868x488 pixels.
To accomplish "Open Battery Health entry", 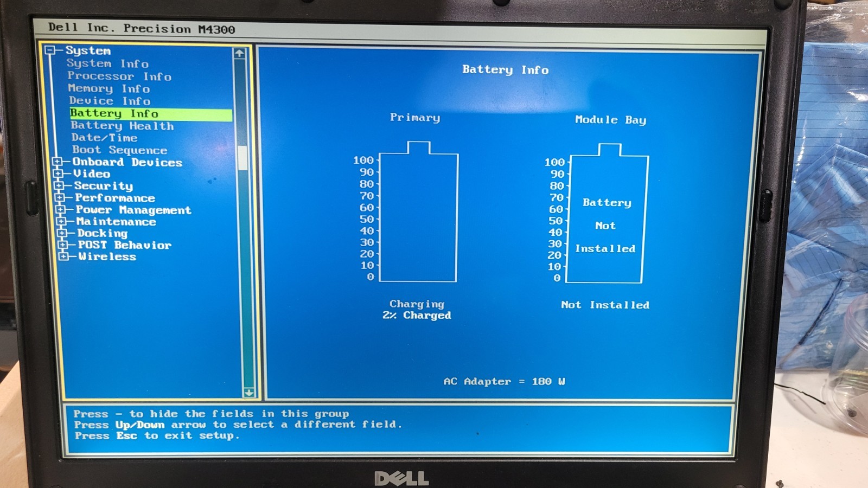I will click(x=122, y=126).
